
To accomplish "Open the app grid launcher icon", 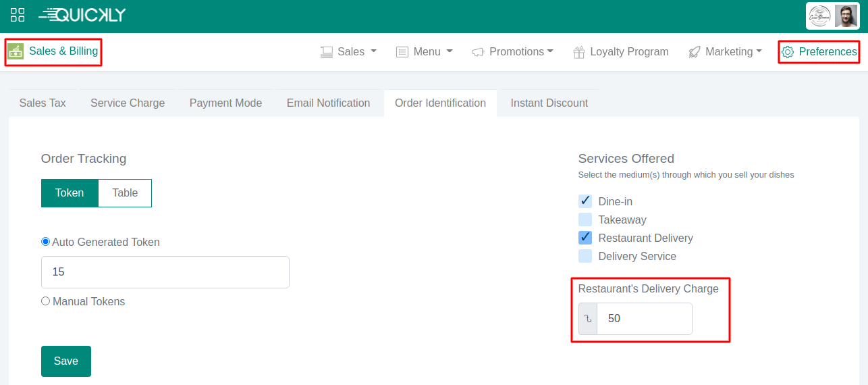I will [x=18, y=15].
